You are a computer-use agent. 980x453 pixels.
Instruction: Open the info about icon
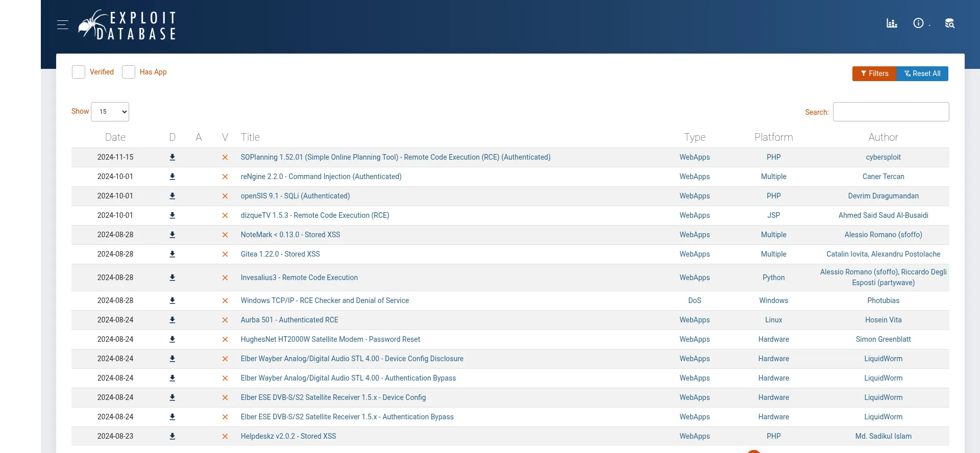(918, 23)
